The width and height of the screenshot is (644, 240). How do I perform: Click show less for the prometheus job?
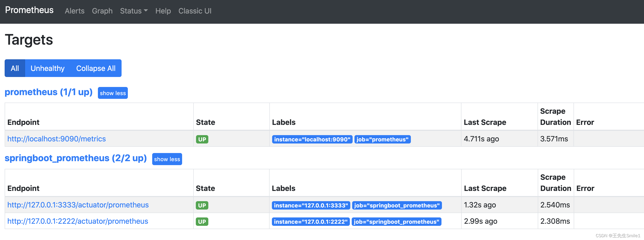coord(113,93)
